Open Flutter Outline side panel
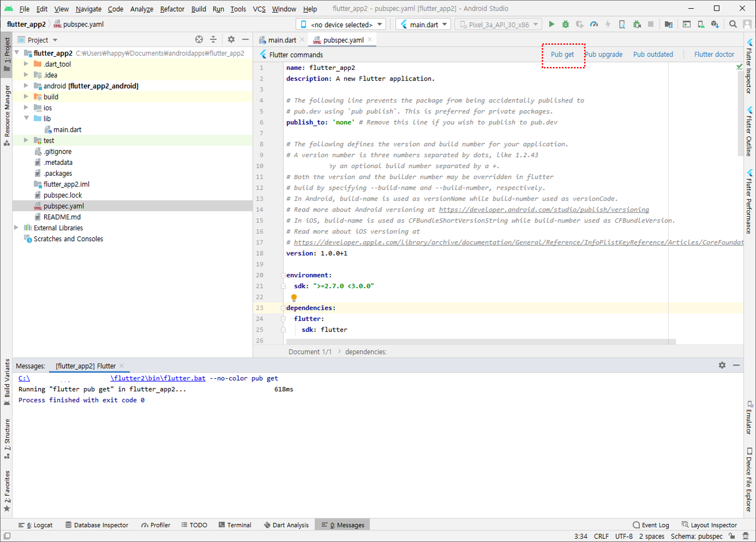Viewport: 756px width, 542px height. click(749, 132)
